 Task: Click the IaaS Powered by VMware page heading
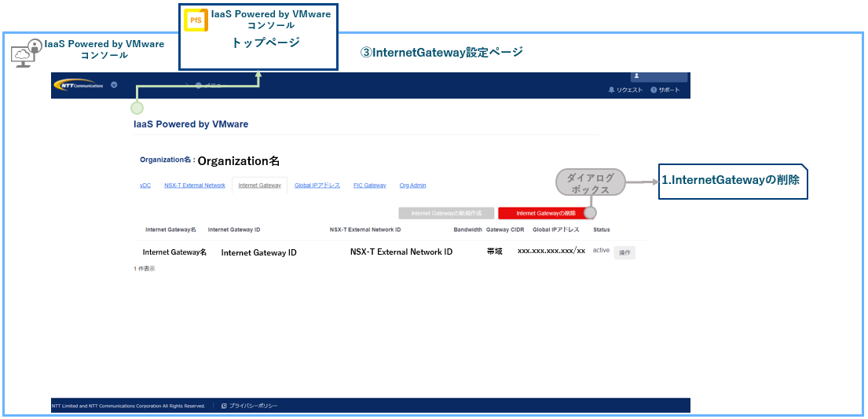pyautogui.click(x=191, y=124)
